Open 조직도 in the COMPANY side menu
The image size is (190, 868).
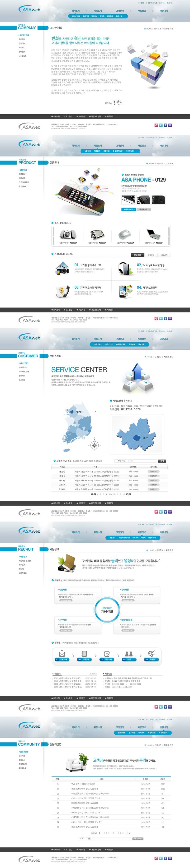pos(21,48)
